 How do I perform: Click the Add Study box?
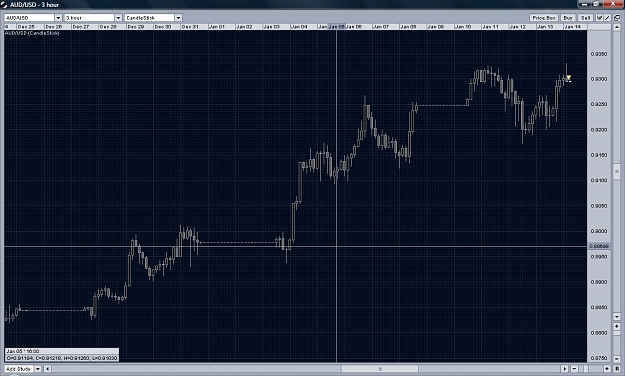[x=19, y=369]
